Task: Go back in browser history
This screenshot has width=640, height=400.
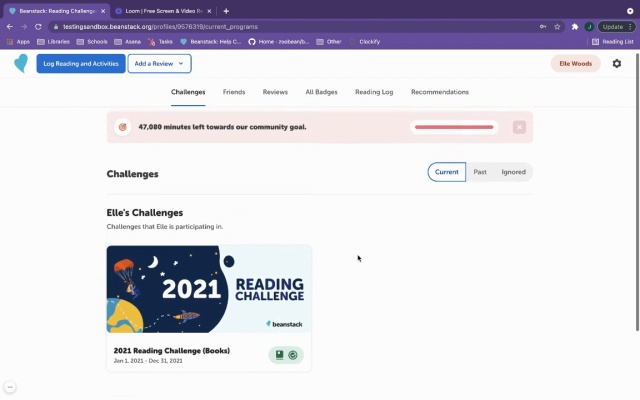Action: click(10, 27)
